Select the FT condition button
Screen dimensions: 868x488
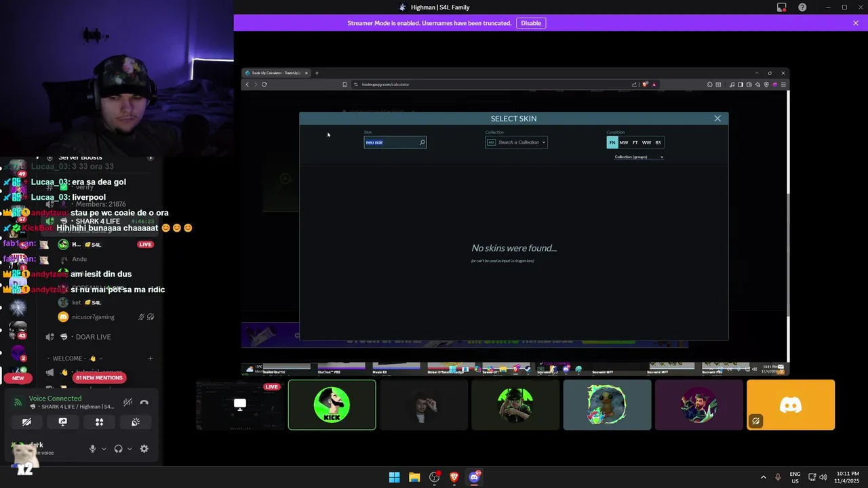coord(635,142)
